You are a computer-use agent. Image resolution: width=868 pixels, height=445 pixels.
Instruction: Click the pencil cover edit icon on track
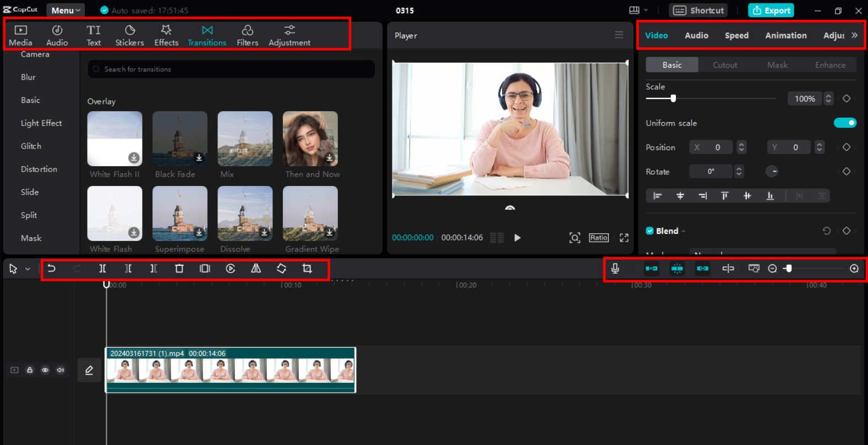[89, 370]
